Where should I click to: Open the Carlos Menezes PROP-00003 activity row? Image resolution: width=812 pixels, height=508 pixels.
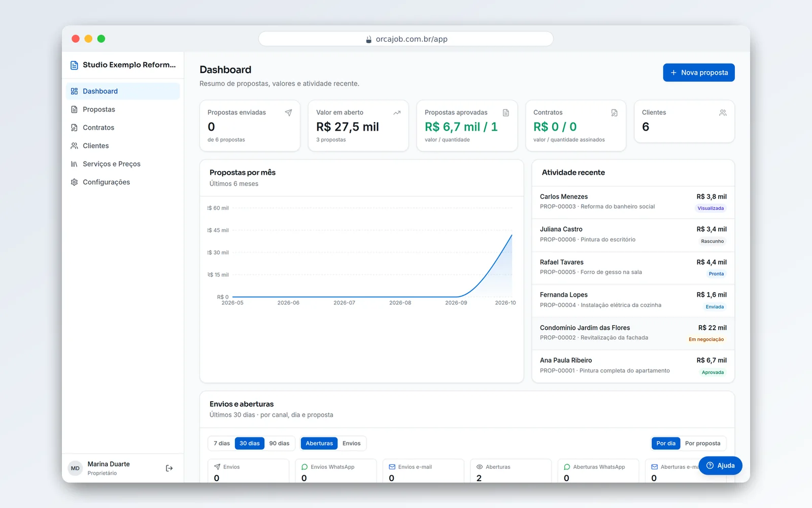click(x=633, y=202)
